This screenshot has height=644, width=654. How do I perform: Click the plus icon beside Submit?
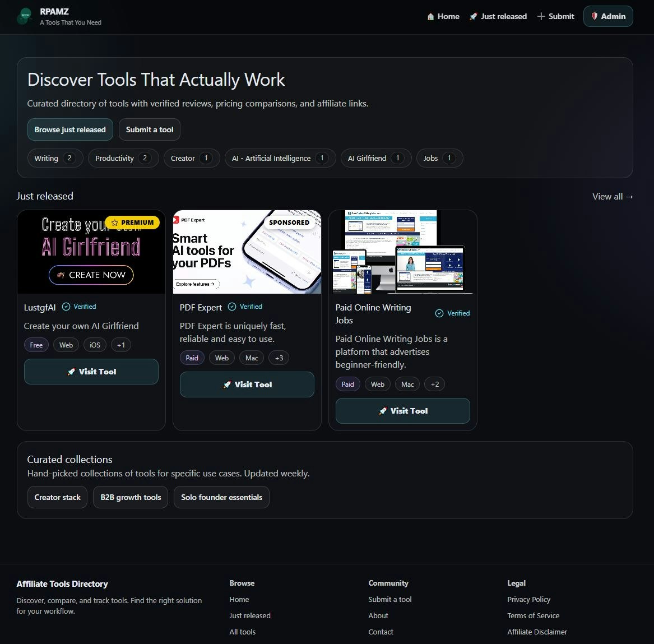click(541, 16)
